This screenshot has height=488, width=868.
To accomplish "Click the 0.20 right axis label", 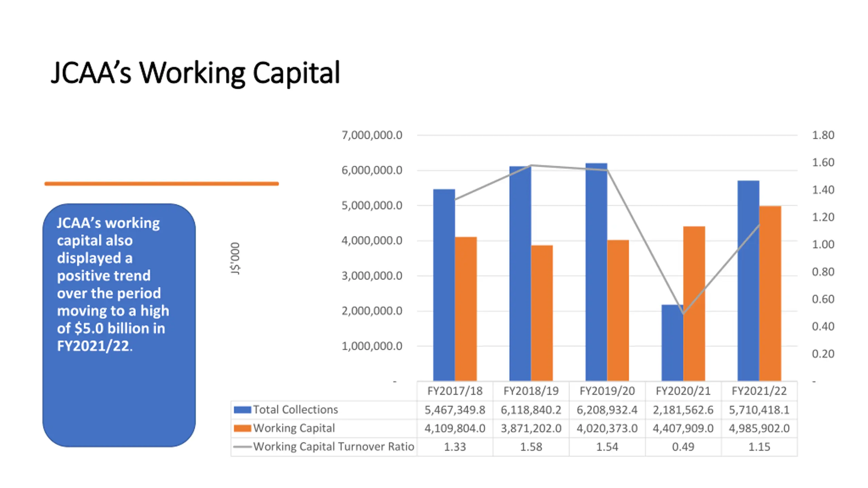I will pyautogui.click(x=823, y=354).
